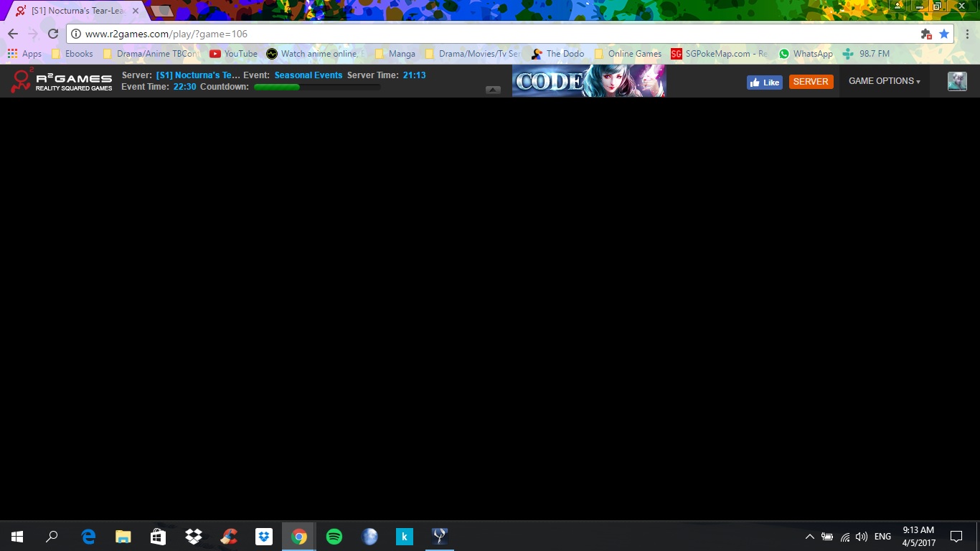Show hidden system tray icons
Screen dimensions: 980x551
(809, 537)
